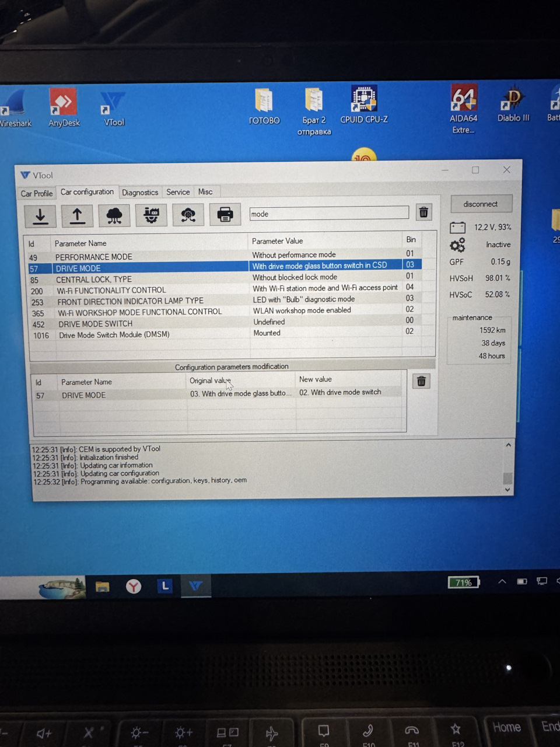
Task: Click the new value "02. With drive mode switch"
Action: [x=340, y=392]
